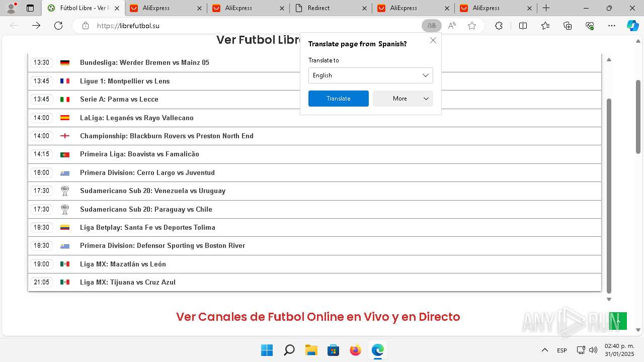View site info lock icon

[x=86, y=26]
